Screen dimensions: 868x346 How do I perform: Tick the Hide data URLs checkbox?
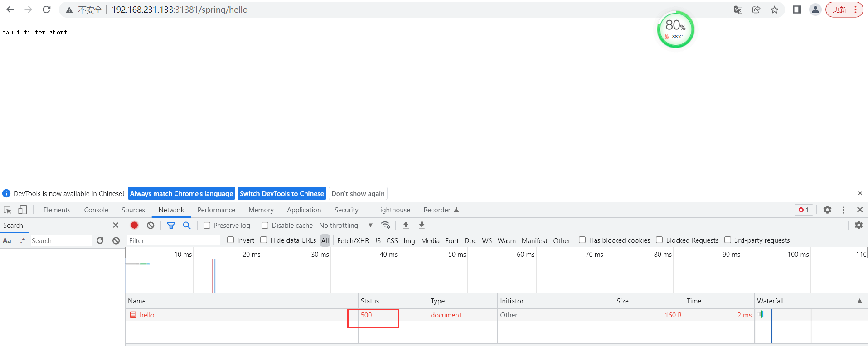264,240
